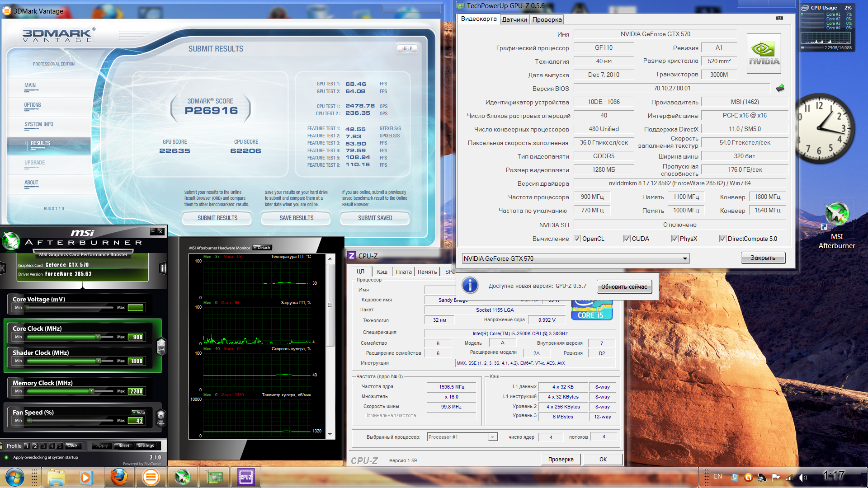The width and height of the screenshot is (868, 488).
Task: Click the Afterburner info 'i' side button
Action: click(163, 268)
